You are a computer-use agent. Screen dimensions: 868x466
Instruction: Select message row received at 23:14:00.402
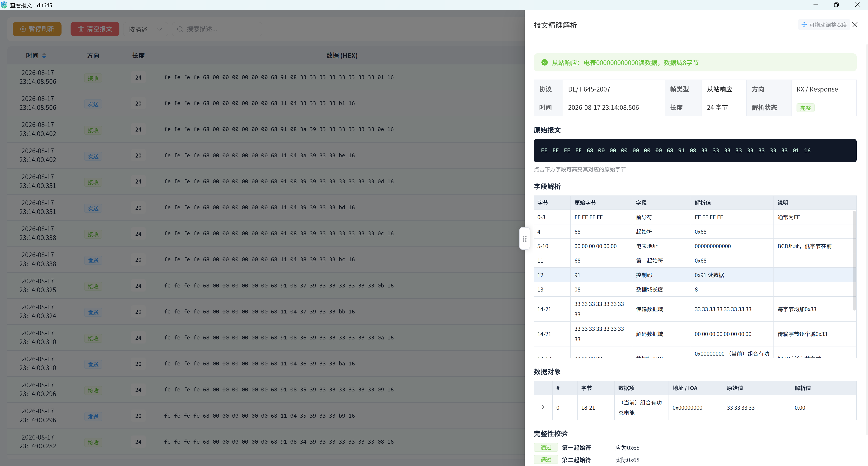point(266,129)
